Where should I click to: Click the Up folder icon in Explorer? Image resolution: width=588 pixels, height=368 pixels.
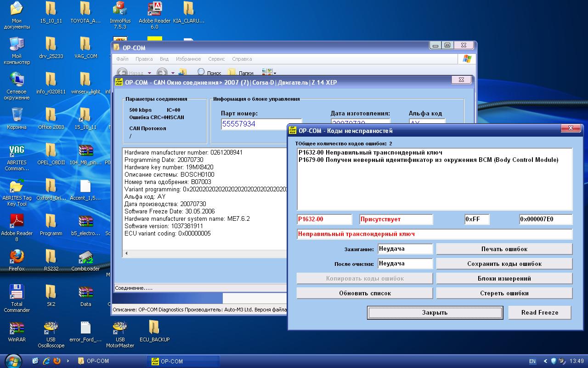183,72
